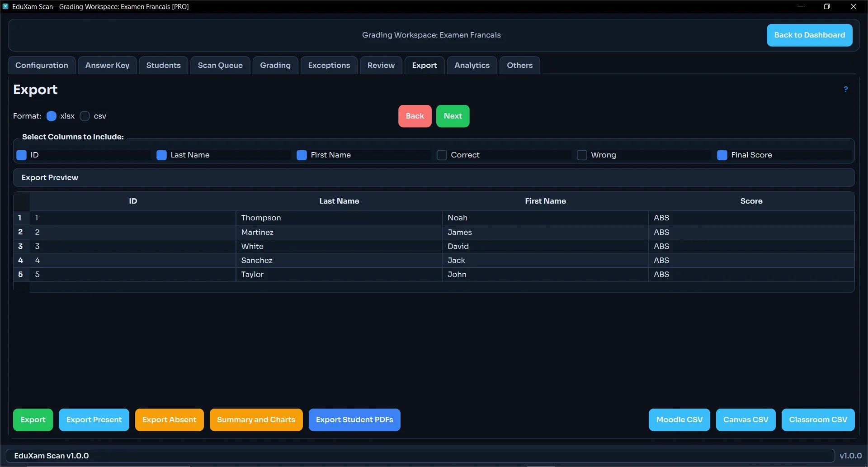
Task: Return using Back to Dashboard button
Action: coord(809,35)
